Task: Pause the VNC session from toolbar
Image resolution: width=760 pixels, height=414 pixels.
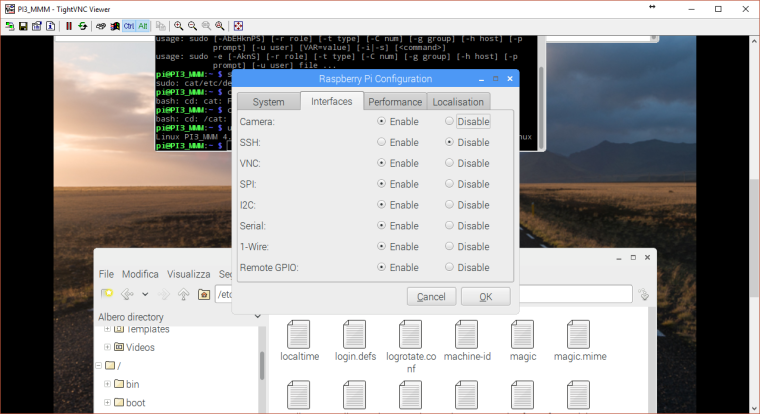Action: click(69, 26)
